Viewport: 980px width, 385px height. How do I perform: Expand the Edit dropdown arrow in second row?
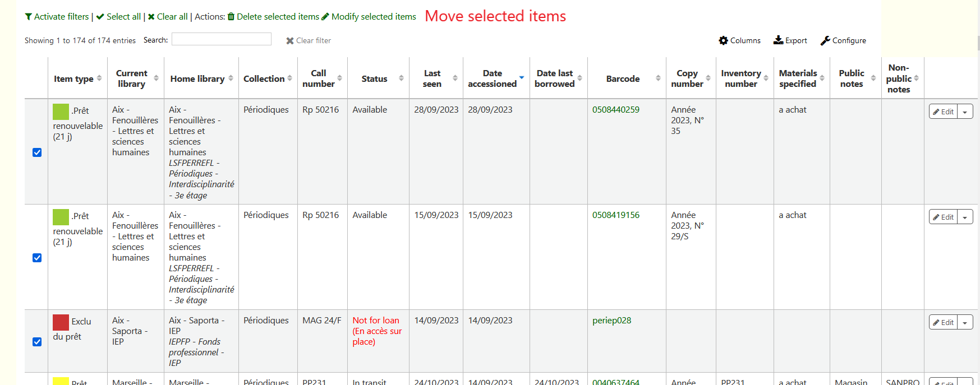[x=965, y=217]
